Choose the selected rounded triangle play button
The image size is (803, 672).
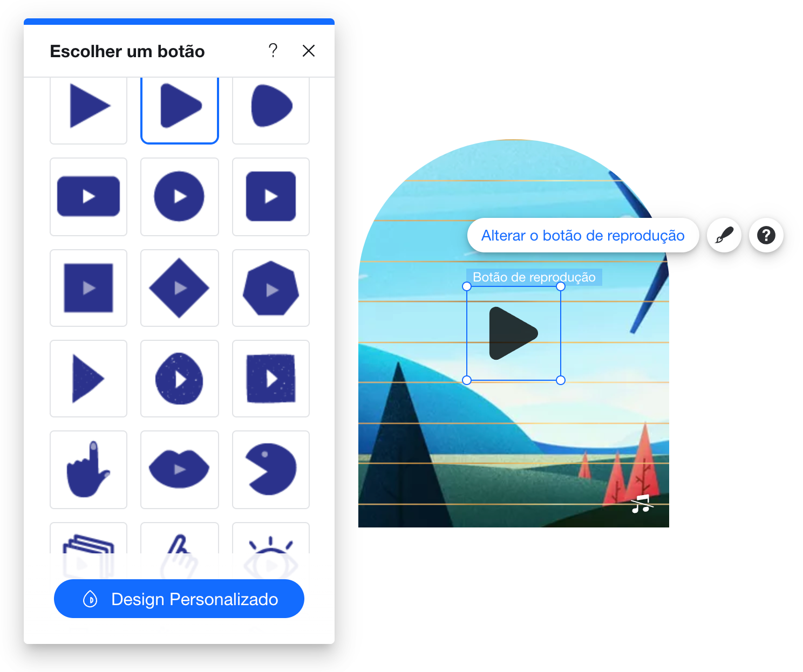pos(179,107)
